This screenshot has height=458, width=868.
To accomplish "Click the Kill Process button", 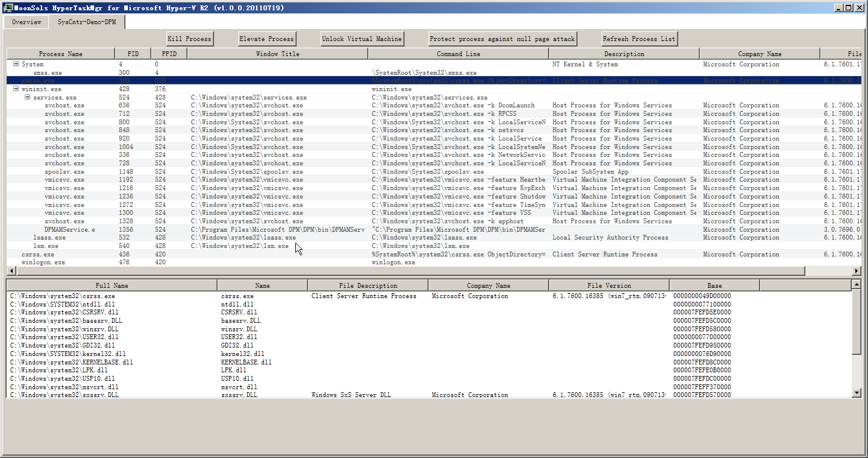I will tap(190, 39).
